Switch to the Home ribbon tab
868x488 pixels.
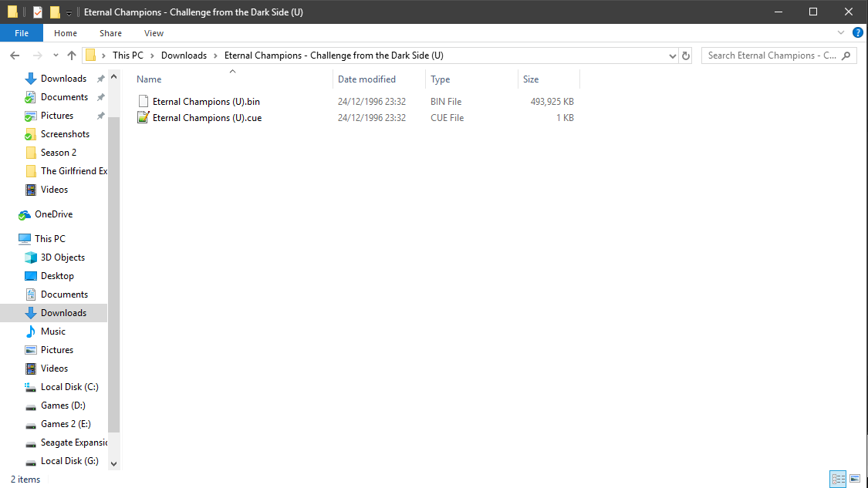click(x=66, y=33)
